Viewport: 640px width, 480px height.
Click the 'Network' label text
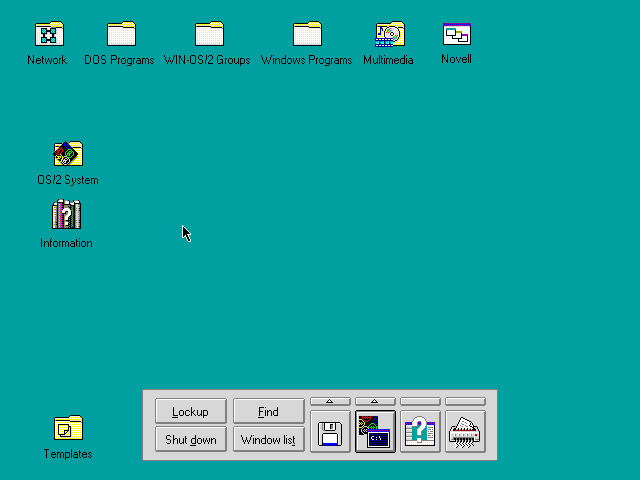pyautogui.click(x=47, y=60)
